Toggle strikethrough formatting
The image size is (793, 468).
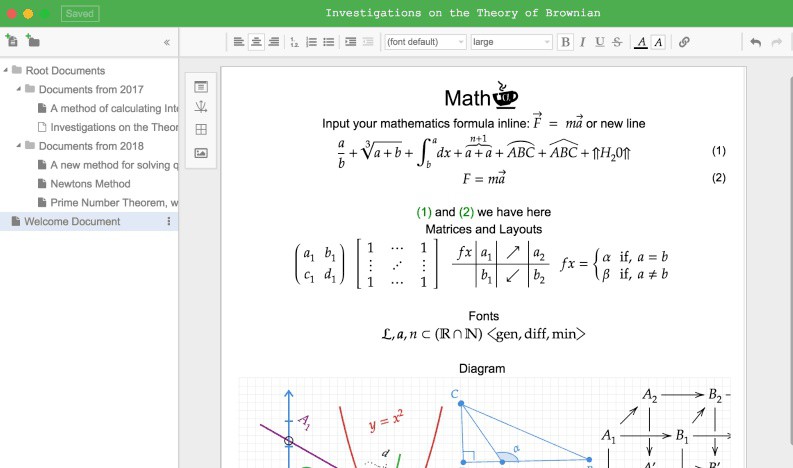click(x=617, y=42)
